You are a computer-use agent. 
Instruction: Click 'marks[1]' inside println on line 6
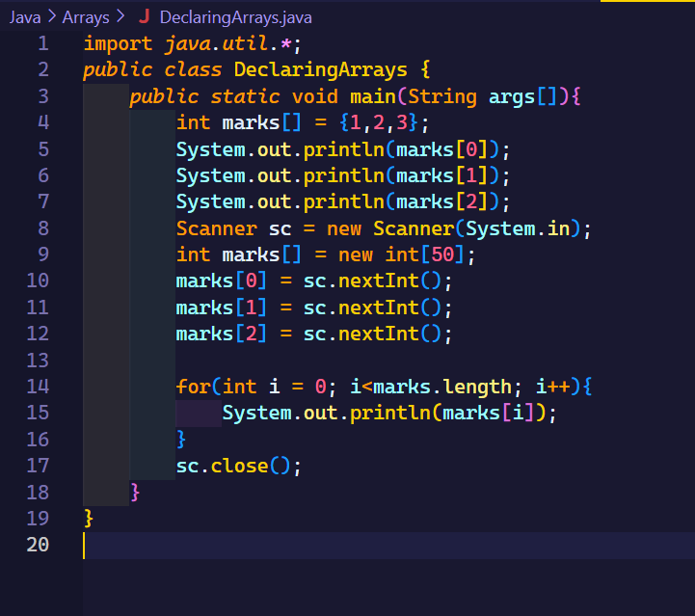tap(441, 176)
